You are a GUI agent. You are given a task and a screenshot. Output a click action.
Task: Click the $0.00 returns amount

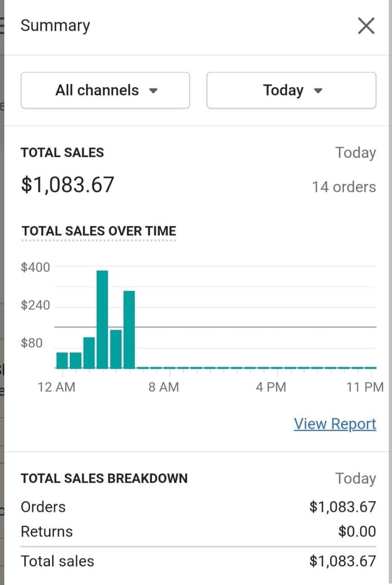(357, 531)
